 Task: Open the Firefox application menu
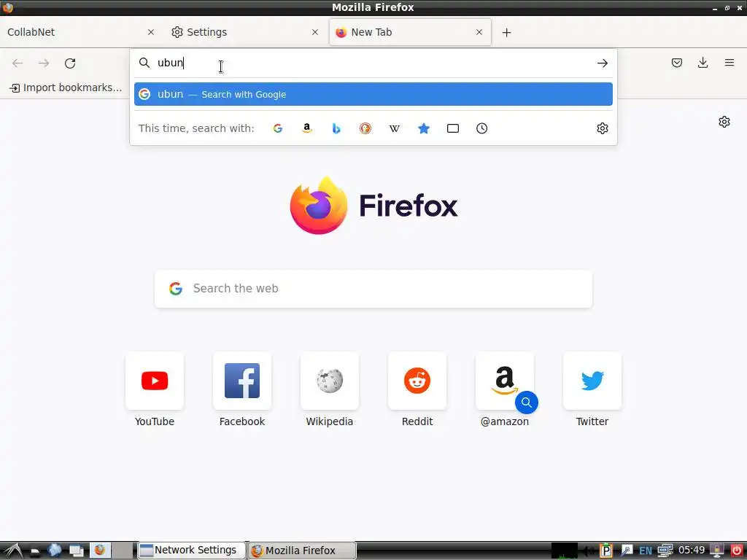click(x=729, y=63)
